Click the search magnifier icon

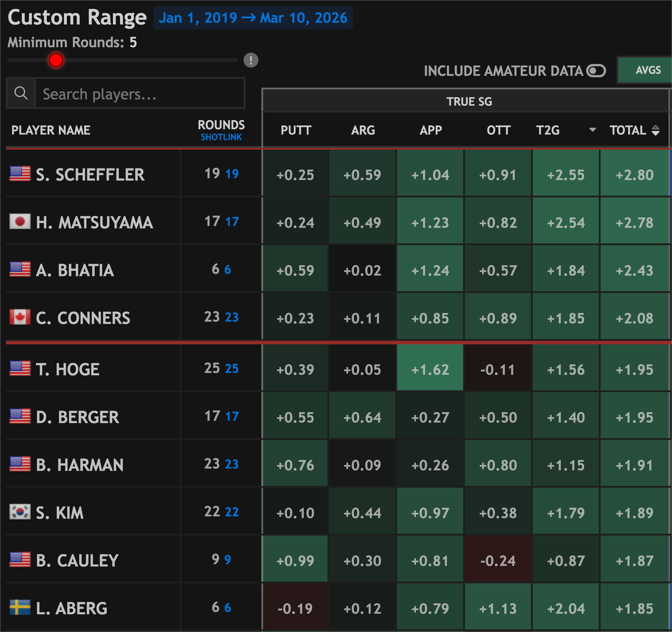click(x=21, y=93)
